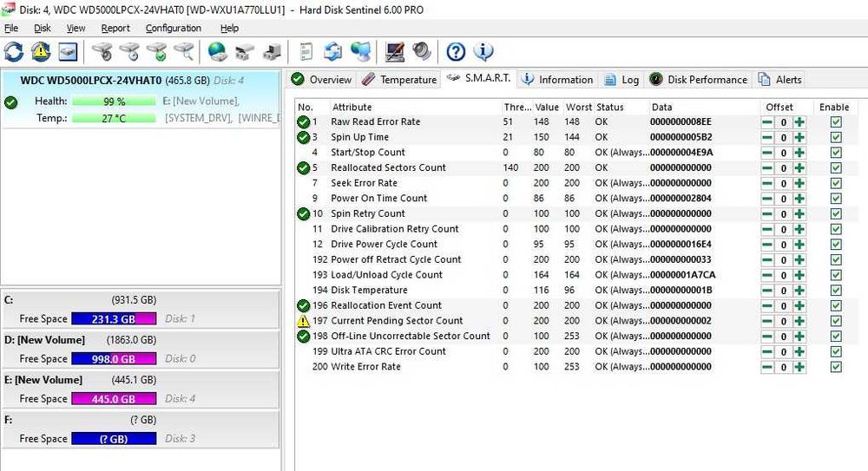Switch to the Temperature tab
Image resolution: width=868 pixels, height=471 pixels.
point(399,80)
